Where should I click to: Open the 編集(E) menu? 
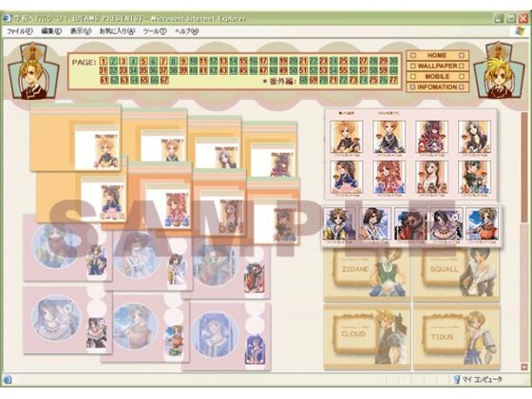click(51, 31)
